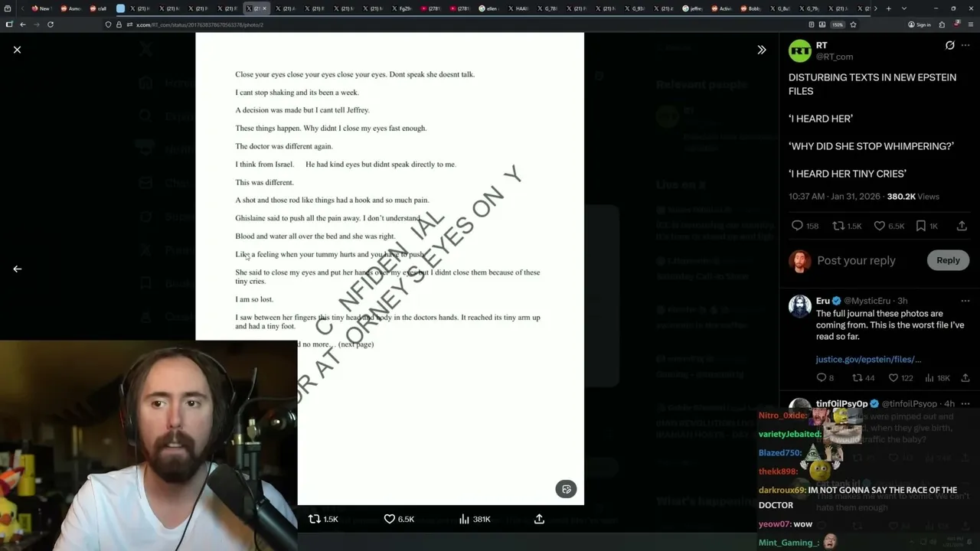Screen dimensions: 980x551
Task: Collapse the side panel with the double-chevron icon
Action: 762,50
